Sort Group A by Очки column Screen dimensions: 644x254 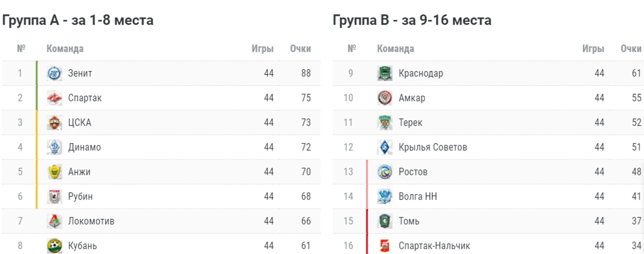pyautogui.click(x=300, y=49)
